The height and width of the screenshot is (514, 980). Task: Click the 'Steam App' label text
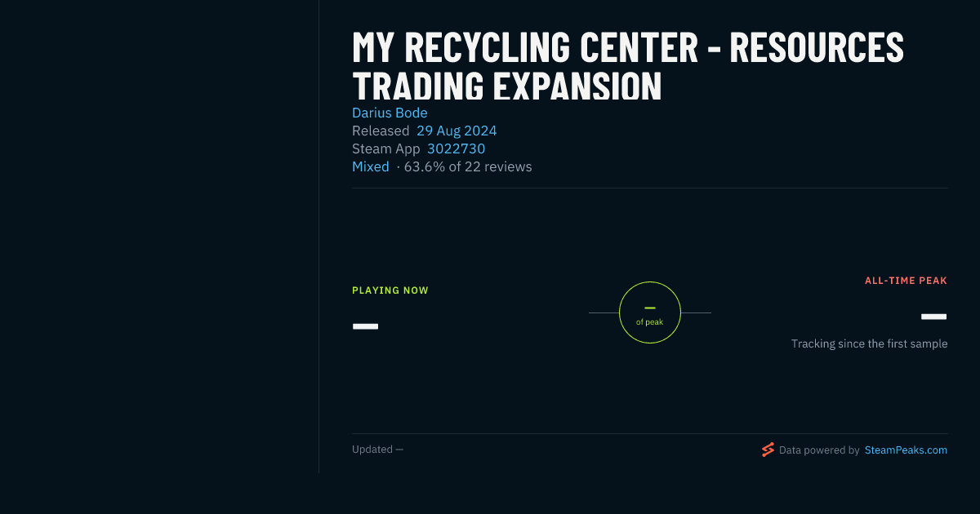(386, 148)
